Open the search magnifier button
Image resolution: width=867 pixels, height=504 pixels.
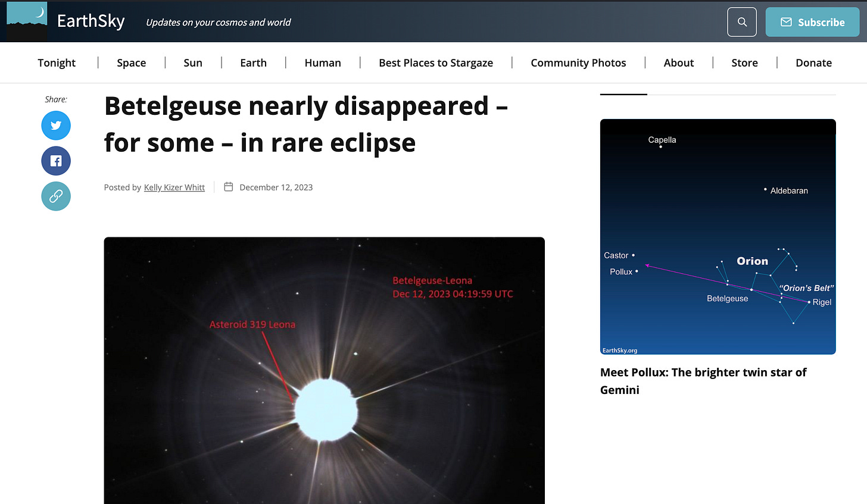coord(742,22)
